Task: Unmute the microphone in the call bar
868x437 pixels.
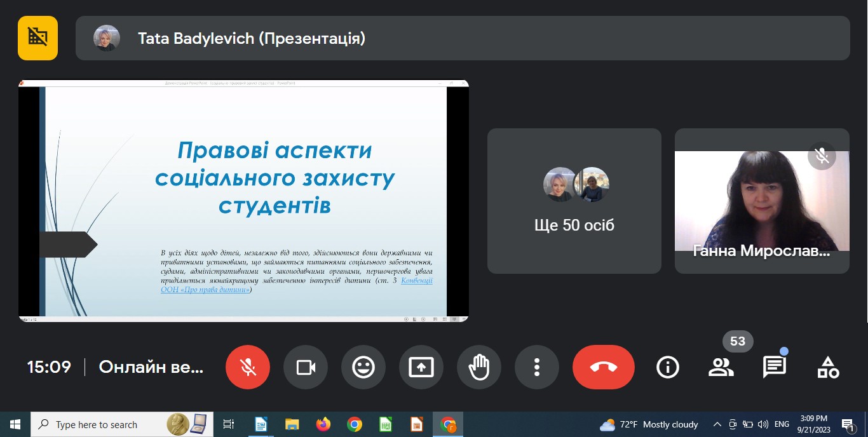Action: [248, 367]
